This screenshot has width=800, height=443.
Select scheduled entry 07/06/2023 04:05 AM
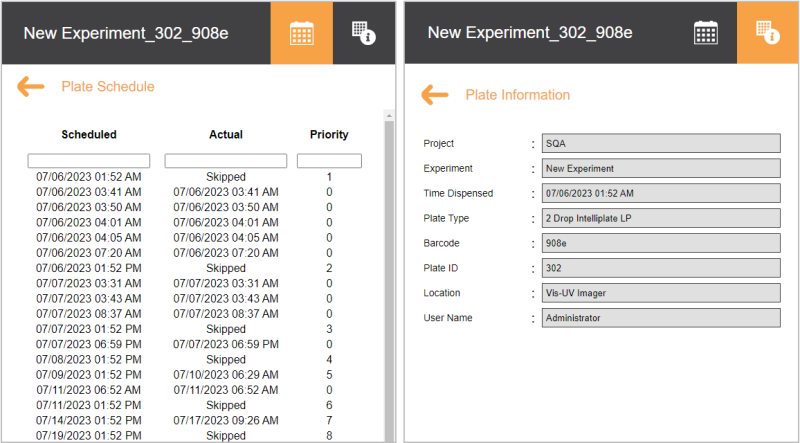89,238
